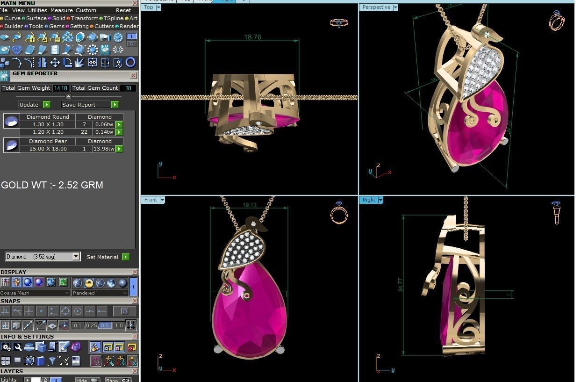This screenshot has width=588, height=382.
Task: Click the Diamond Pear gem thumbnail
Action: pyautogui.click(x=11, y=145)
